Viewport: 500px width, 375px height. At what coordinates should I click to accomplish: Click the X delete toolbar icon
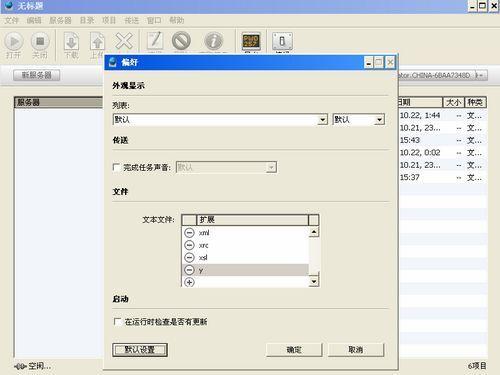tap(123, 41)
